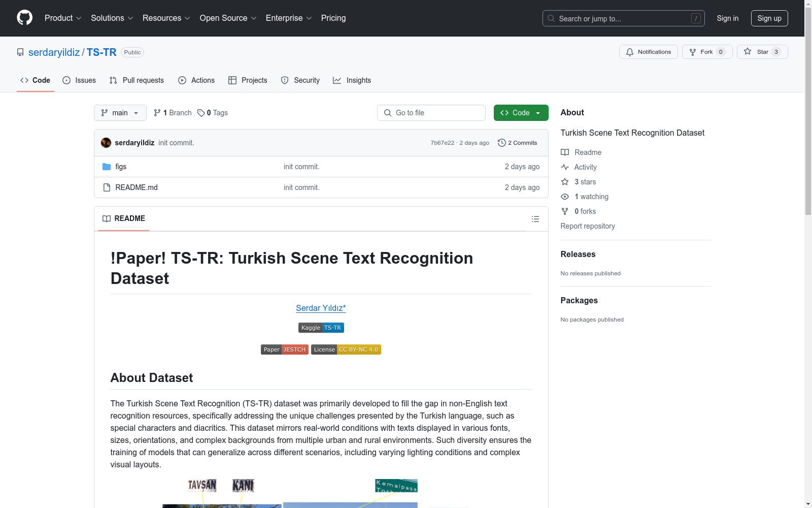This screenshot has width=812, height=508.
Task: View the 2 Commits history
Action: pos(518,143)
